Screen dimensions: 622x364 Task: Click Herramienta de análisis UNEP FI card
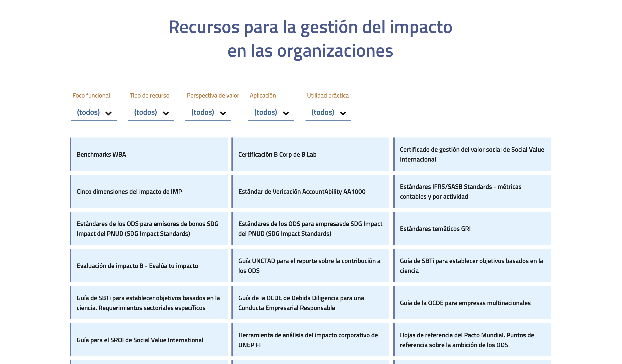click(310, 340)
